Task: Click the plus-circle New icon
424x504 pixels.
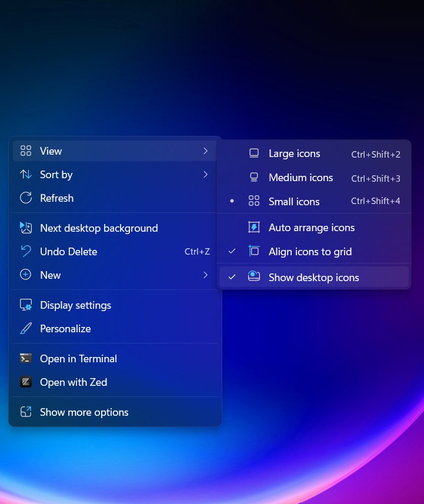Action: coord(26,275)
